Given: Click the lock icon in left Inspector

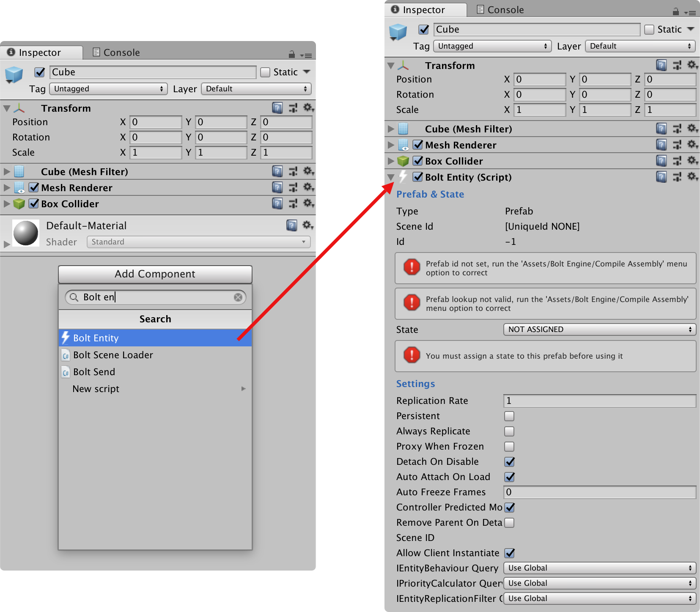Looking at the screenshot, I should pos(291,54).
